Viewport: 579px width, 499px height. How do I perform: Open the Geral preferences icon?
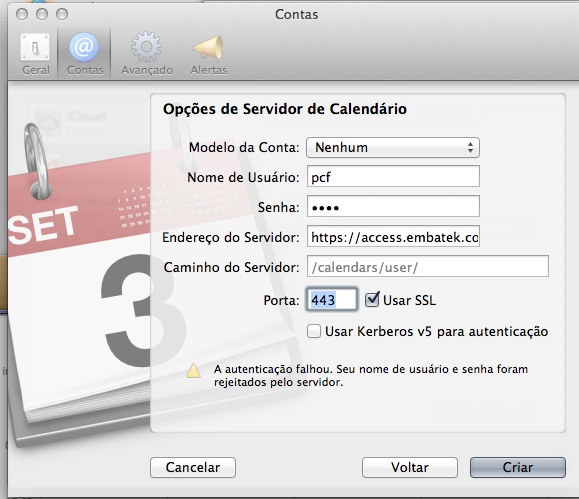[x=35, y=47]
